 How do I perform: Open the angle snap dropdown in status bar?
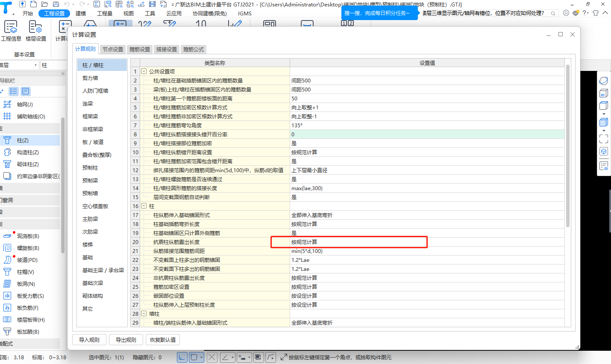pyautogui.click(x=232, y=357)
